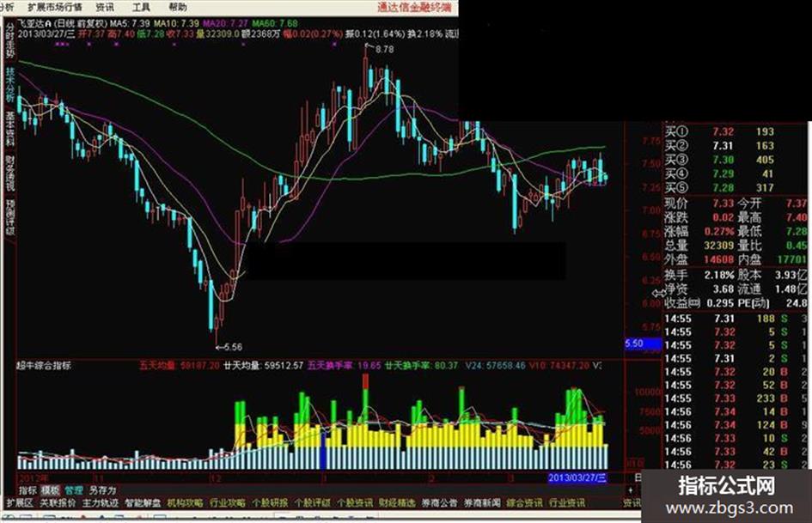812x523 pixels.
Task: Select the 扩展区 bottom tab
Action: pyautogui.click(x=19, y=502)
